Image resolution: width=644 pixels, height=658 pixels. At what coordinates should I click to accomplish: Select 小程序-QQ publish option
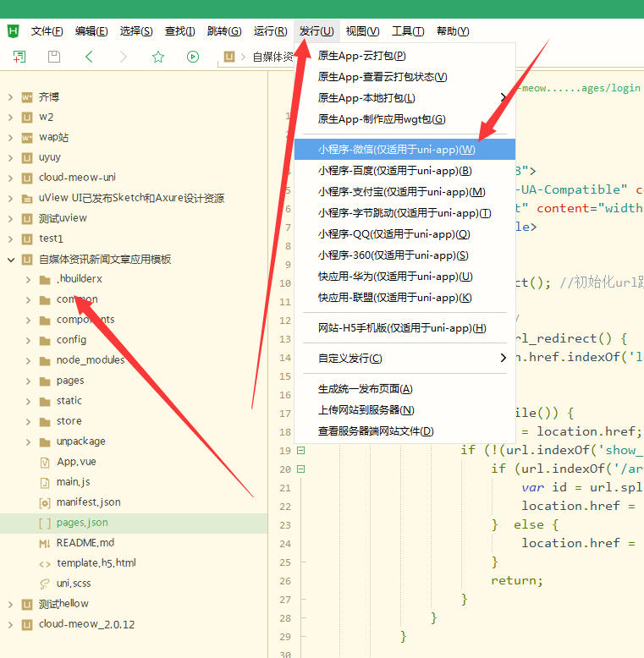(405, 234)
